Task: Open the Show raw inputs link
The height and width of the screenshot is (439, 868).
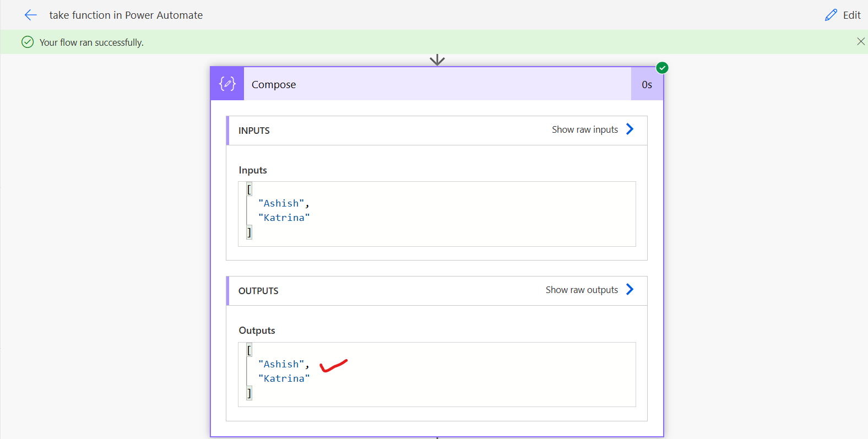Action: [x=584, y=129]
